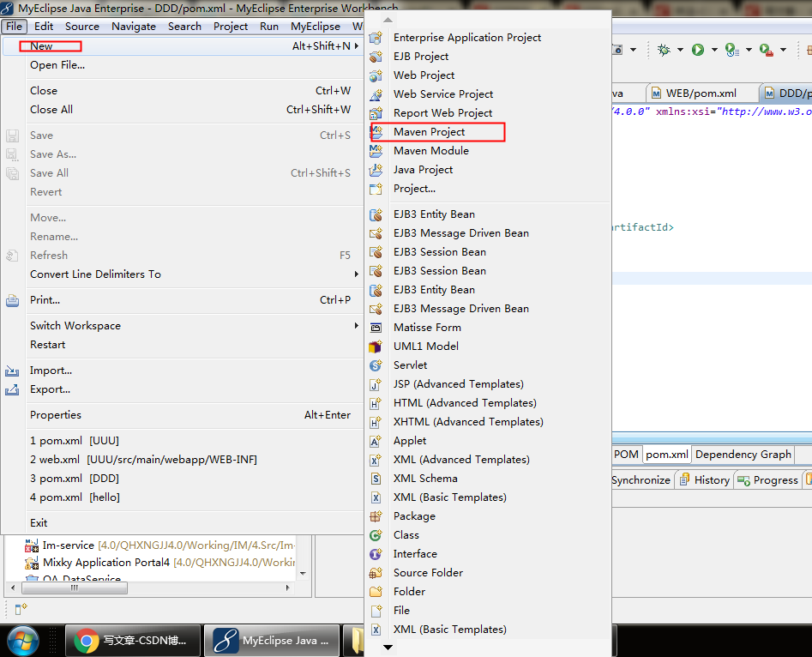Screen dimensions: 812x657
Task: Click the MyEclipse Java taskbar button
Action: click(x=272, y=641)
